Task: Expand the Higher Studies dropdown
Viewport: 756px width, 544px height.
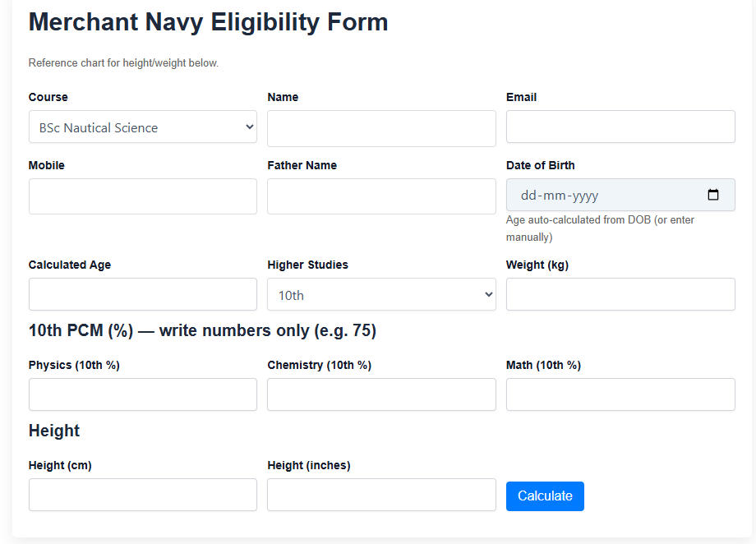Action: 380,293
